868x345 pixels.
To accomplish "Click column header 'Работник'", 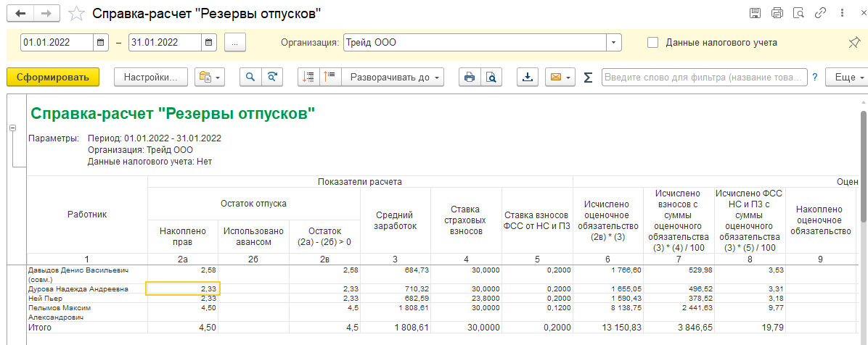I will pos(87,215).
